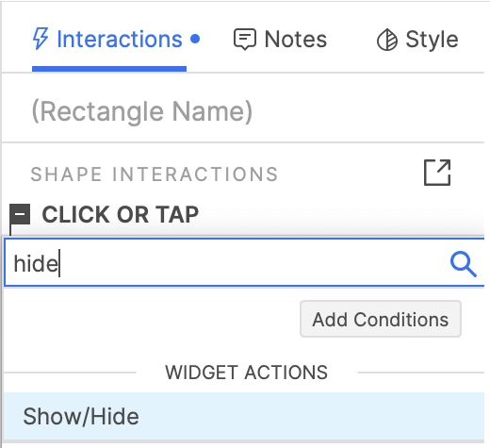Switch to the Style tab
Viewport: 490px width, 448px height.
[417, 40]
